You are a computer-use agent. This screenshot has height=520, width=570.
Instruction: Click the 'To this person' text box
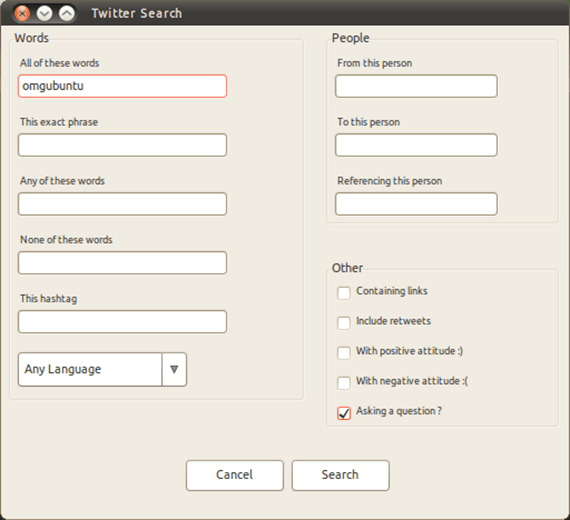click(x=416, y=145)
